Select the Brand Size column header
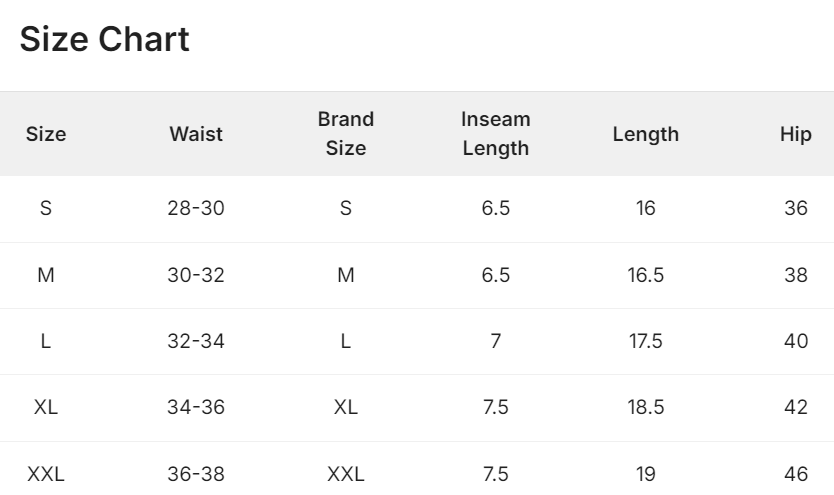Image resolution: width=834 pixels, height=495 pixels. click(346, 134)
